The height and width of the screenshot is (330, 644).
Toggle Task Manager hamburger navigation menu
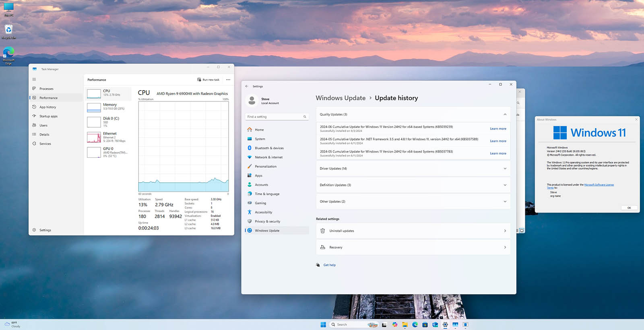point(34,79)
